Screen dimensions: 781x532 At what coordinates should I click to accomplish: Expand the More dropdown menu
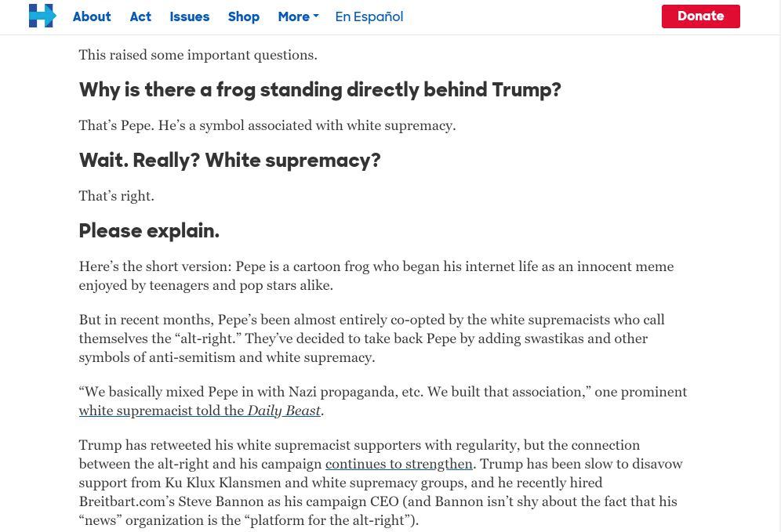[x=298, y=16]
